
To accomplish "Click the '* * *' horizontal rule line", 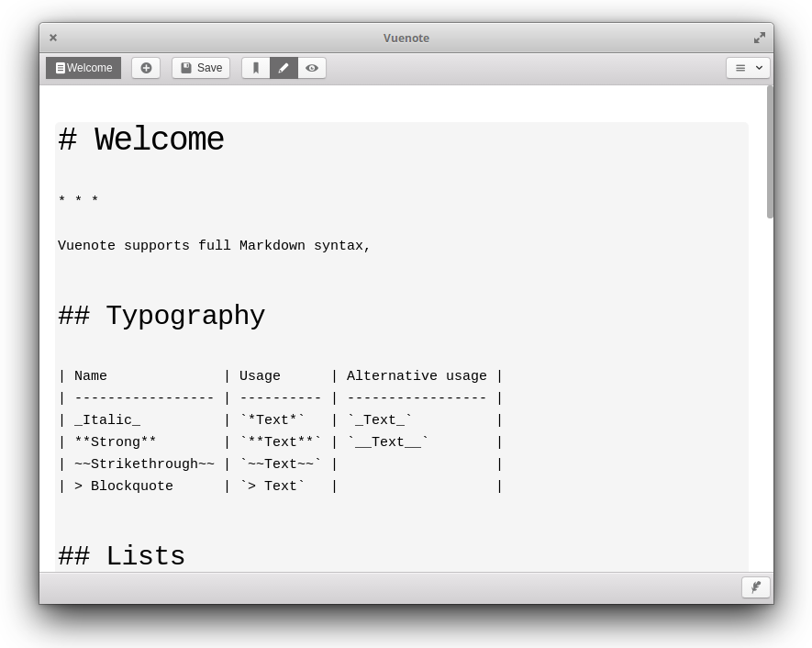I will [78, 199].
